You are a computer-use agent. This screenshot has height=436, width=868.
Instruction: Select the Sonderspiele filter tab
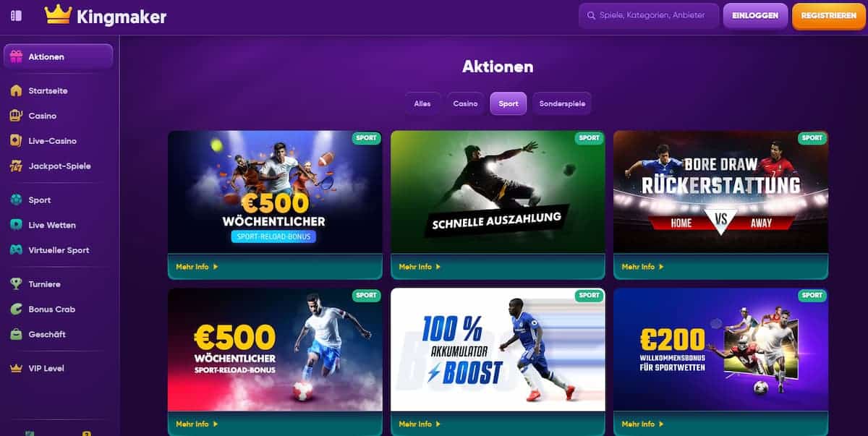(x=562, y=103)
